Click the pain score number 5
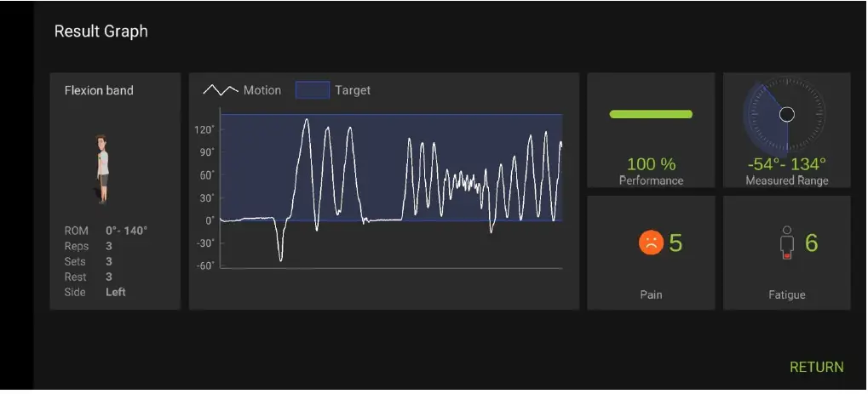 [675, 243]
